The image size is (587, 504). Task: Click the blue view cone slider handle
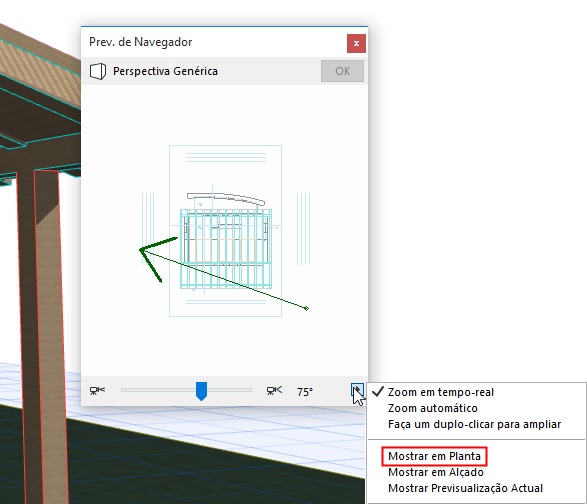[x=201, y=391]
